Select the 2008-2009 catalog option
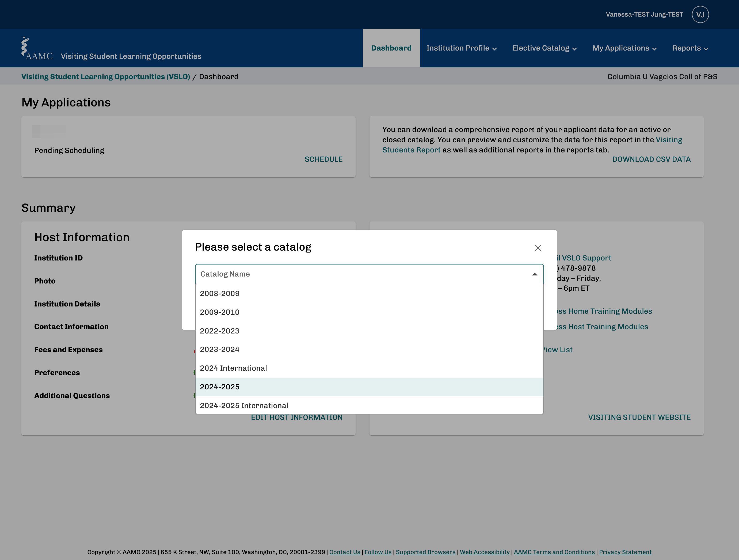 pyautogui.click(x=369, y=294)
